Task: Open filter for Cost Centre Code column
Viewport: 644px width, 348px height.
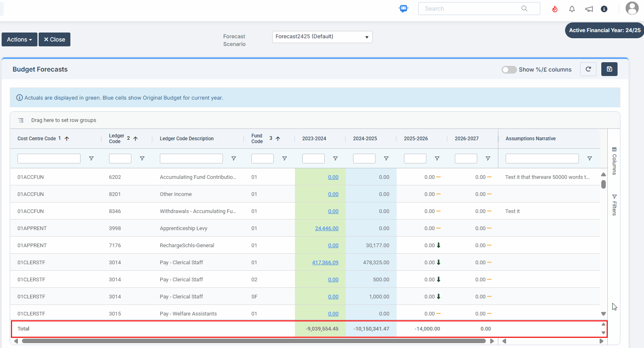Action: pos(91,159)
